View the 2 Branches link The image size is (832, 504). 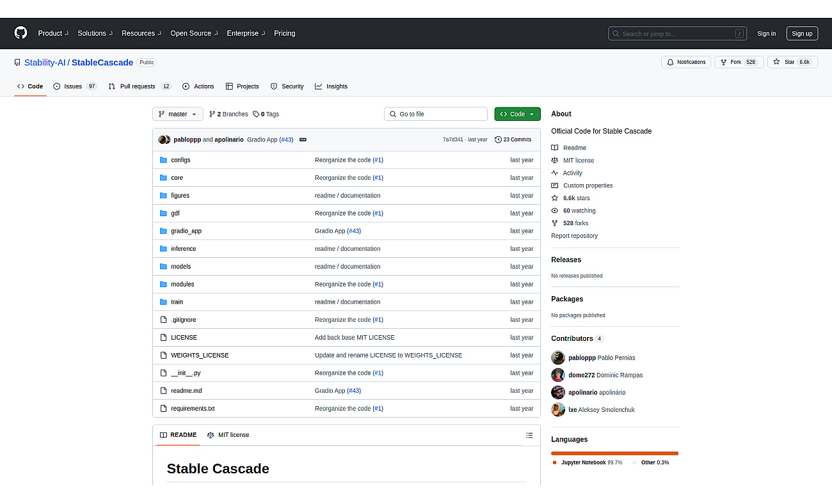coord(228,114)
